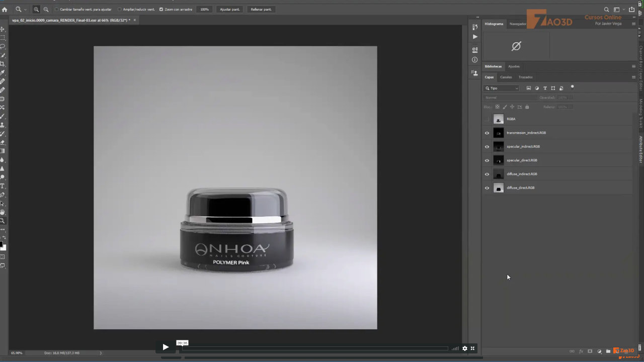Filter layers by smart objects icon
This screenshot has height=362, width=644.
pyautogui.click(x=561, y=88)
